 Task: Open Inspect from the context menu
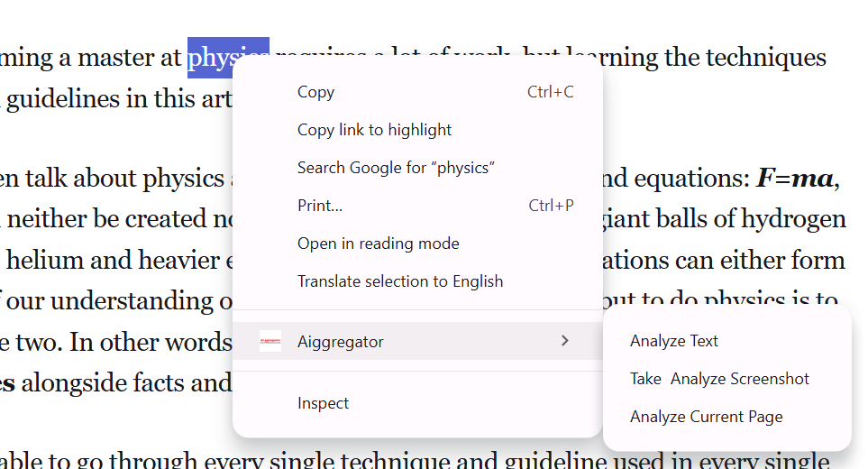pos(323,403)
